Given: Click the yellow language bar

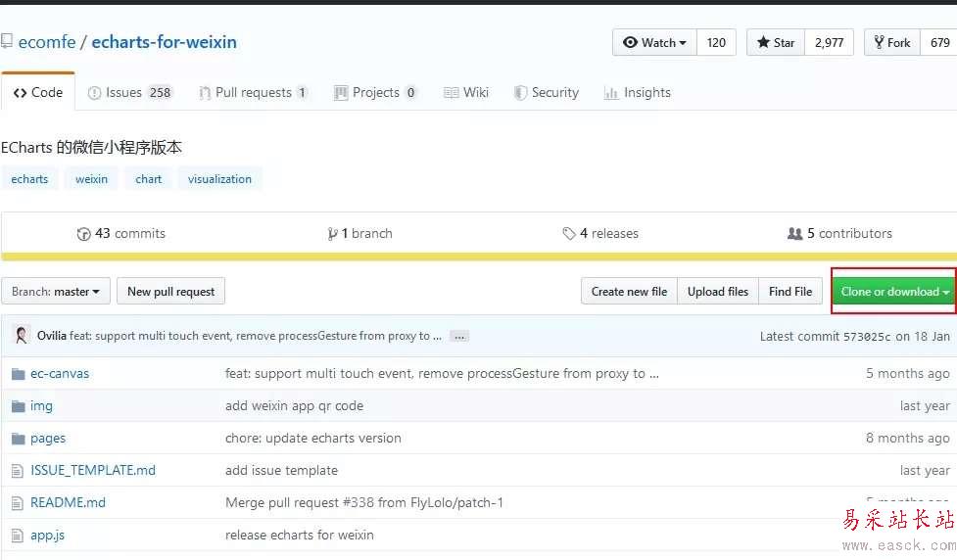Looking at the screenshot, I should [x=478, y=257].
